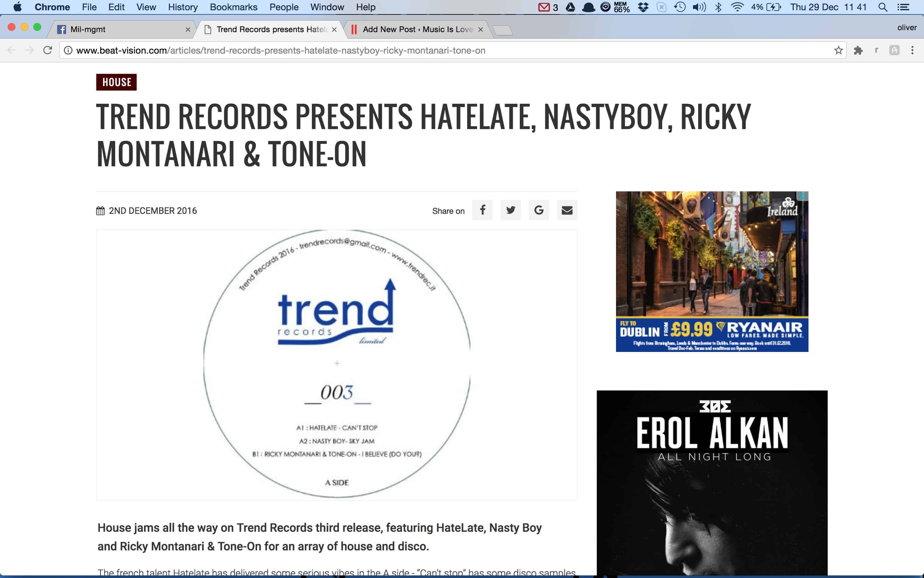
Task: Click the calendar icon beside the date
Action: [x=100, y=211]
